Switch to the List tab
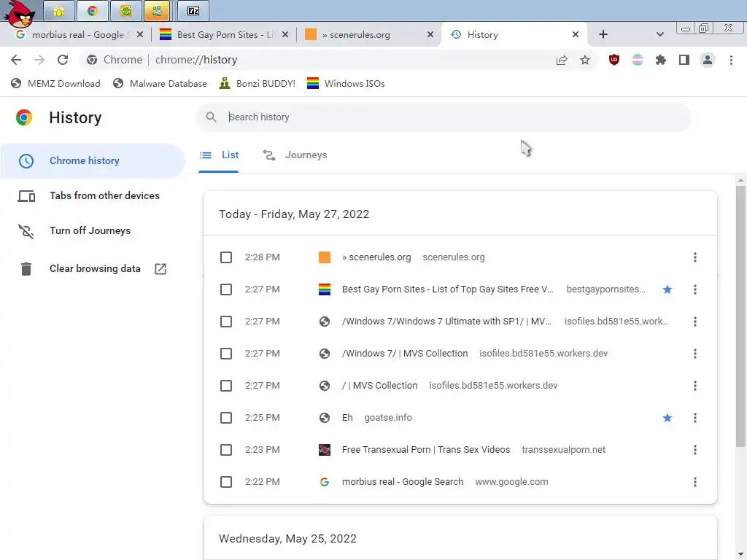Image resolution: width=747 pixels, height=560 pixels. coord(219,155)
